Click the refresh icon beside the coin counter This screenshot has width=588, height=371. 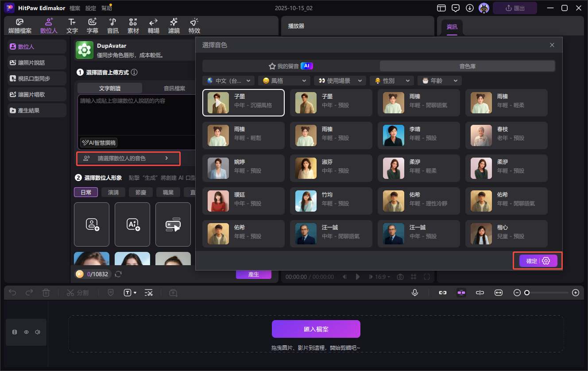[118, 274]
